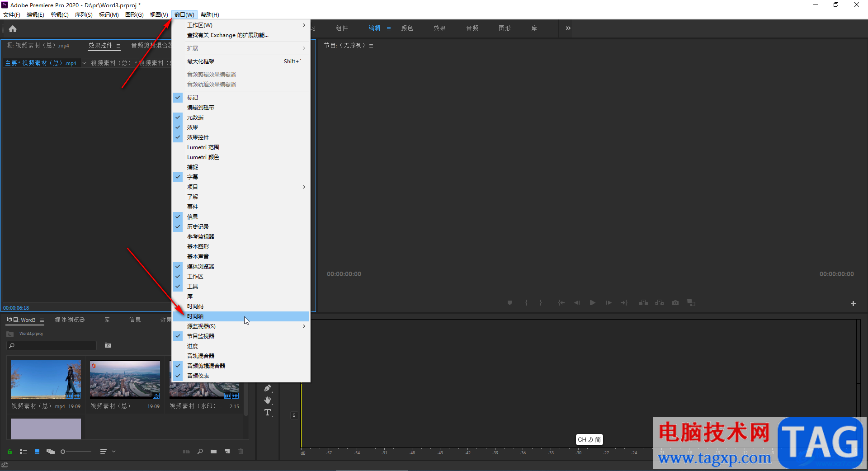Expand 源监视器(S) submenu
868x471 pixels.
click(x=241, y=326)
